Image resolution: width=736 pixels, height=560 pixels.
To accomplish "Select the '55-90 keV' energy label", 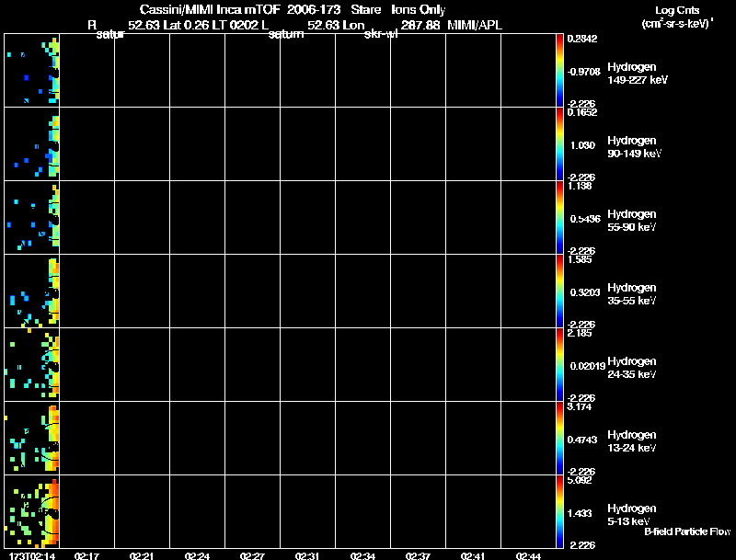I will (x=631, y=227).
